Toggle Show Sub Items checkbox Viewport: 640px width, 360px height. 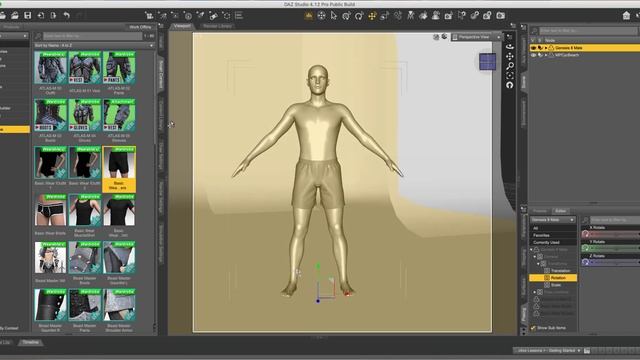pos(533,328)
